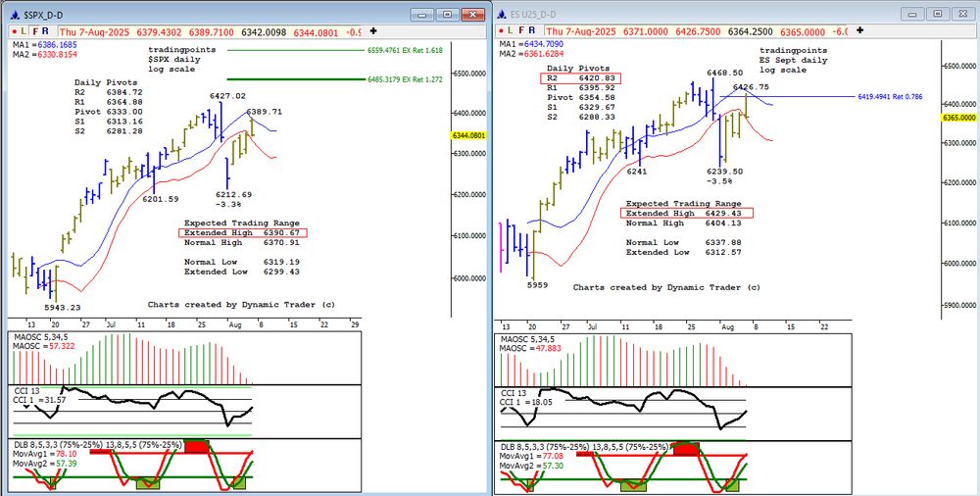980x496 pixels.
Task: Click the red dot icon in ES U25_D-D toolbar
Action: click(x=501, y=30)
